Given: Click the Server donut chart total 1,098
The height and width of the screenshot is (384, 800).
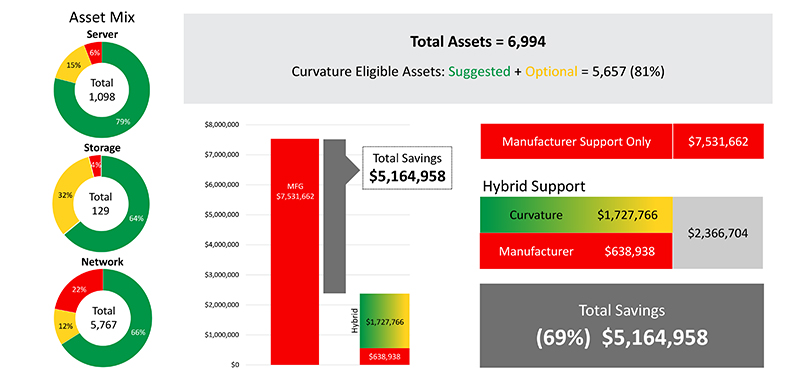Looking at the screenshot, I should pyautogui.click(x=102, y=90).
